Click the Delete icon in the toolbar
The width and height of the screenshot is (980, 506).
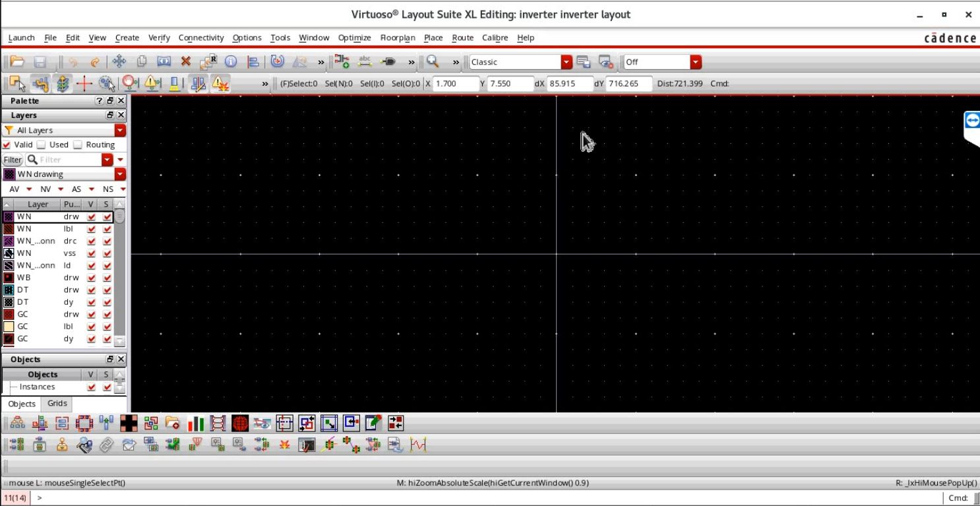[x=185, y=61]
